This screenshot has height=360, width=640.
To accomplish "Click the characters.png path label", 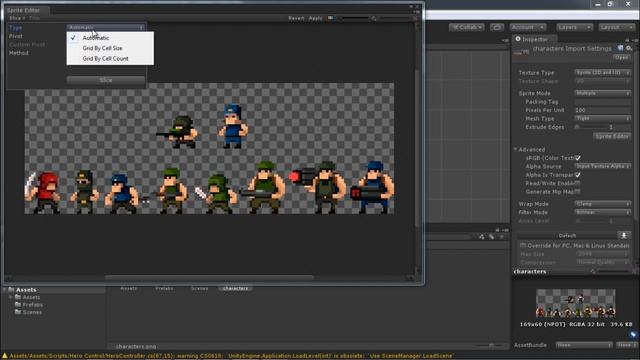I will (136, 347).
